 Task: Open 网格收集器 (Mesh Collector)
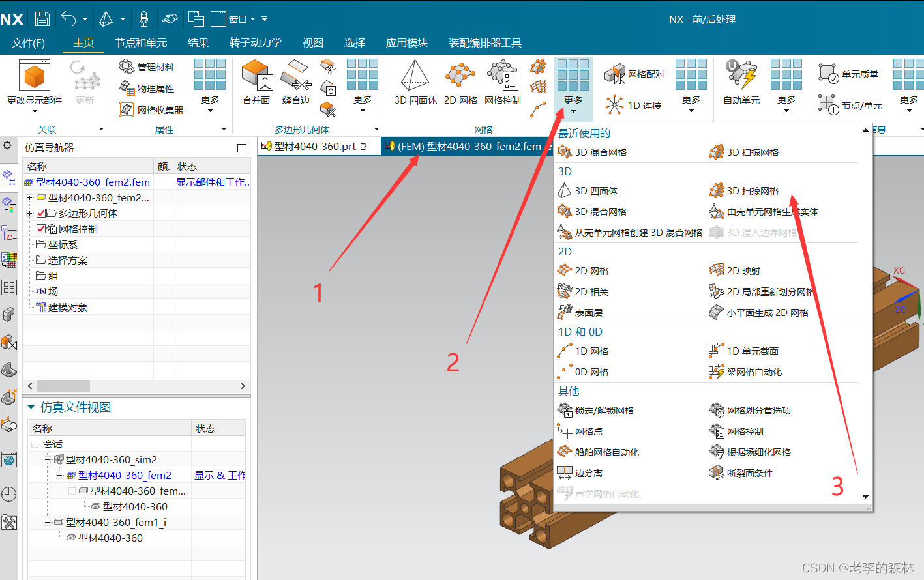(x=151, y=110)
